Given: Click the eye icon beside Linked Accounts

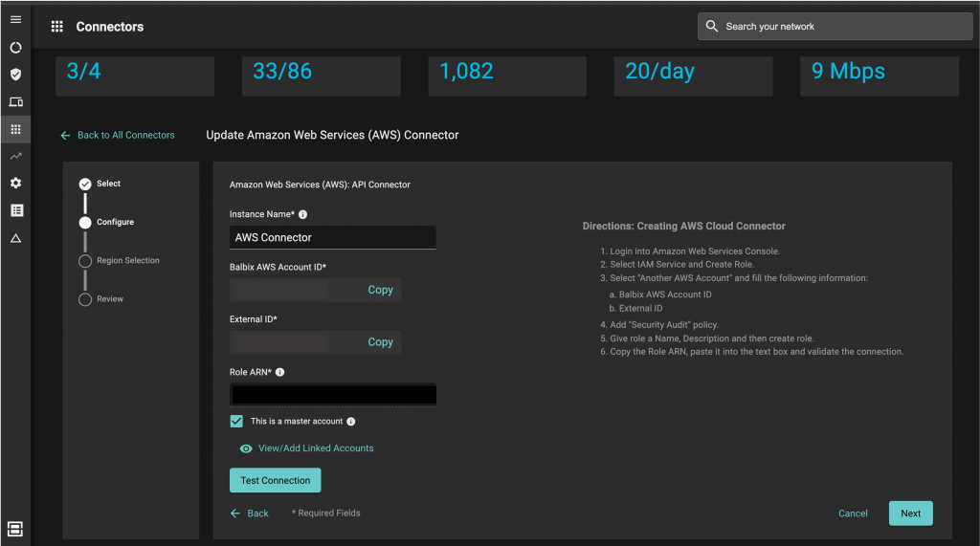Looking at the screenshot, I should (x=246, y=448).
